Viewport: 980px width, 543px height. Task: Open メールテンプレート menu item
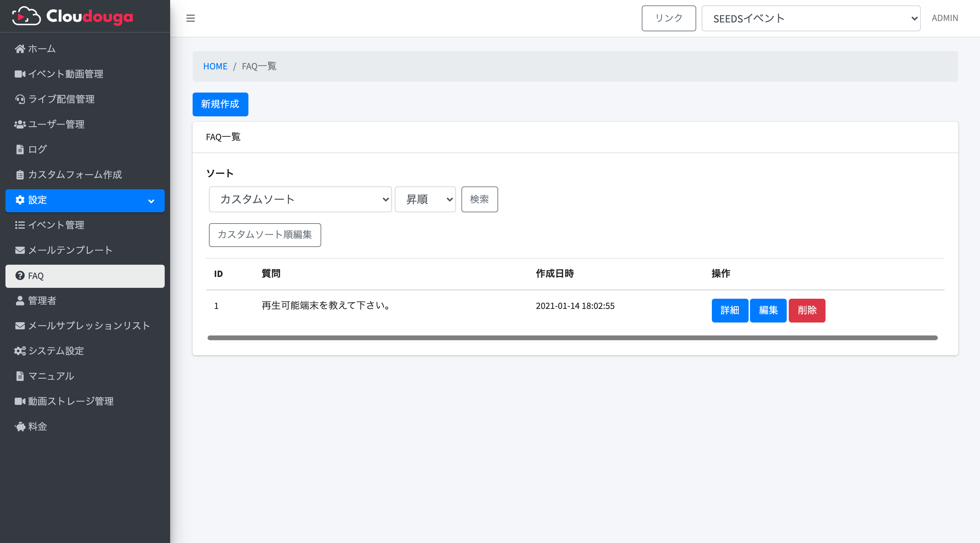[x=85, y=250]
